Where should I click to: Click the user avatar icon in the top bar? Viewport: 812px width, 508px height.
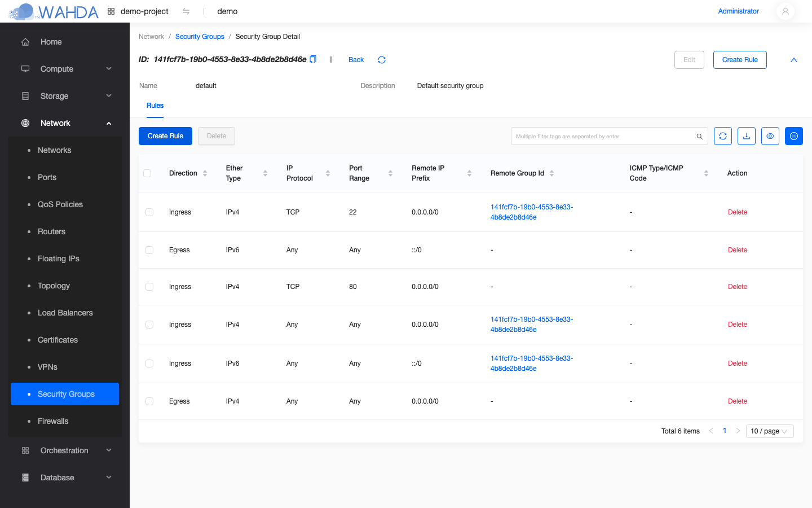click(785, 11)
